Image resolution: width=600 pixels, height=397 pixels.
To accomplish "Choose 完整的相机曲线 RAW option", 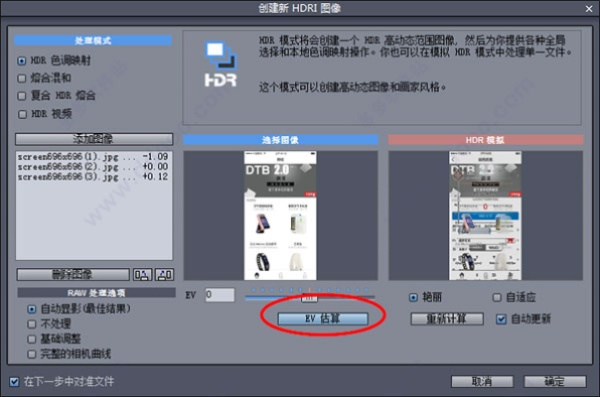I will pos(32,355).
